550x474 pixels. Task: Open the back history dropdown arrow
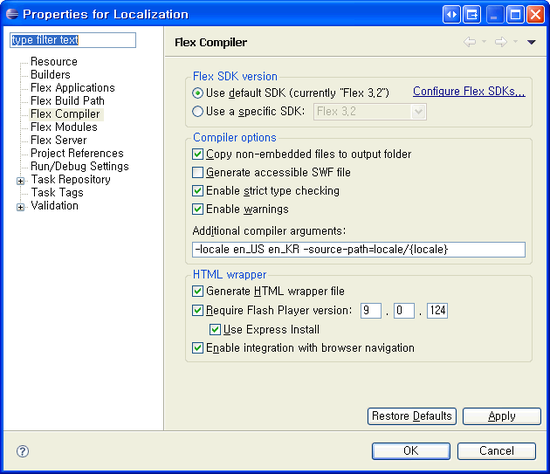(484, 42)
